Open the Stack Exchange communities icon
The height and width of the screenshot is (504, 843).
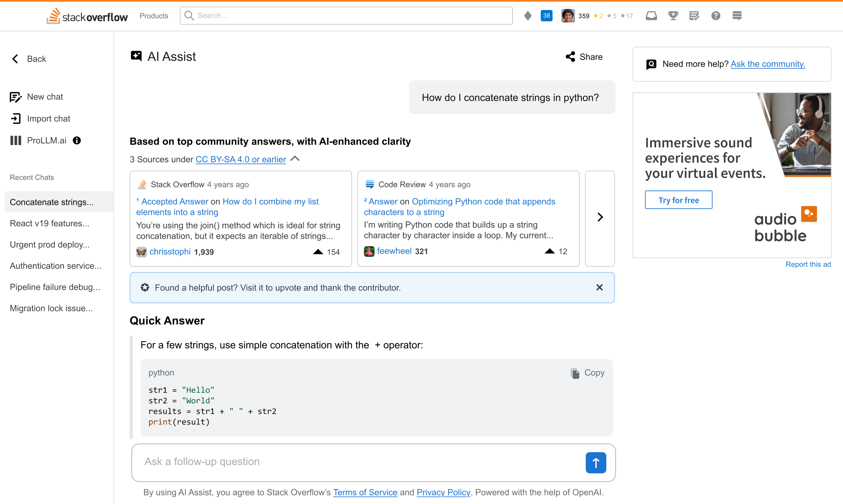pyautogui.click(x=737, y=16)
